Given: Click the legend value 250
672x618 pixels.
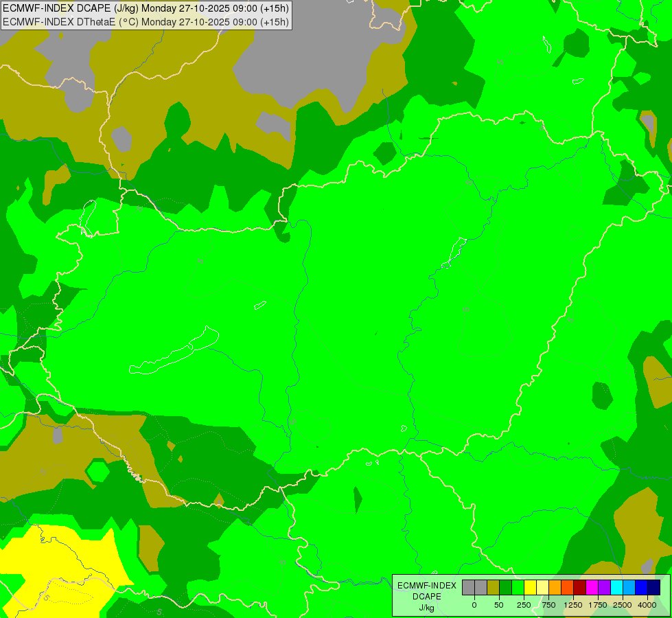Looking at the screenshot, I should pyautogui.click(x=524, y=605).
